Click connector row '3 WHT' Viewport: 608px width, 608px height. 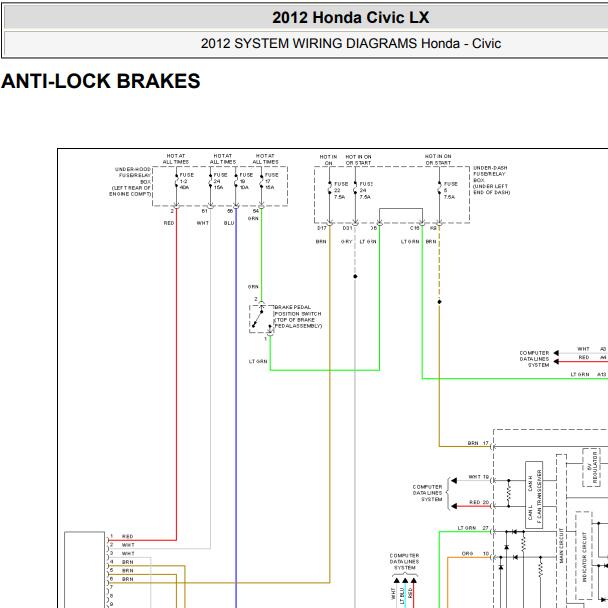(122, 553)
